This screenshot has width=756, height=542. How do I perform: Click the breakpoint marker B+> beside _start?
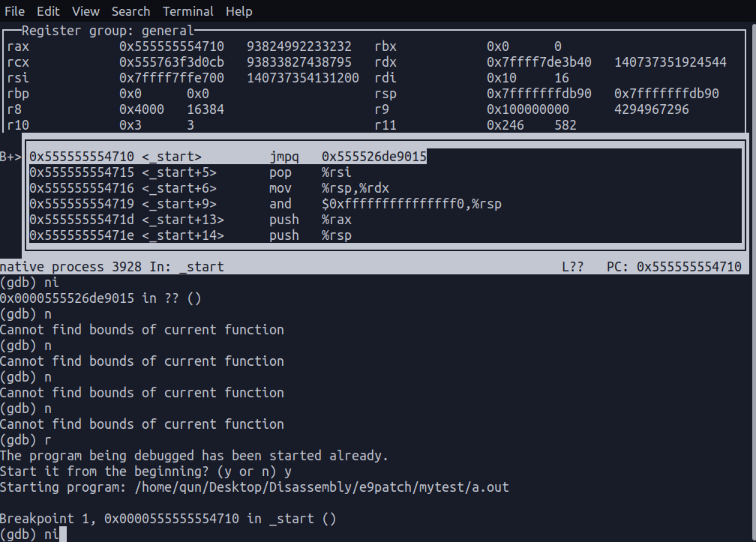click(x=11, y=156)
